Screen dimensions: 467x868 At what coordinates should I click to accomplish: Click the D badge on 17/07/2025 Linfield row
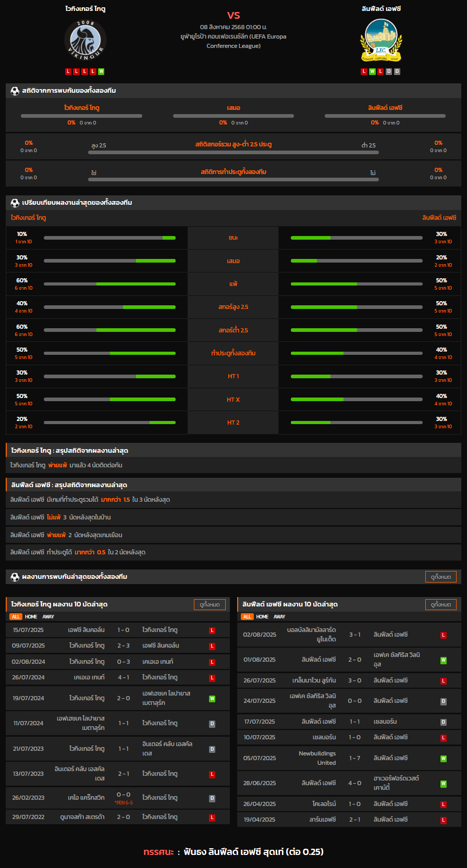(x=444, y=722)
